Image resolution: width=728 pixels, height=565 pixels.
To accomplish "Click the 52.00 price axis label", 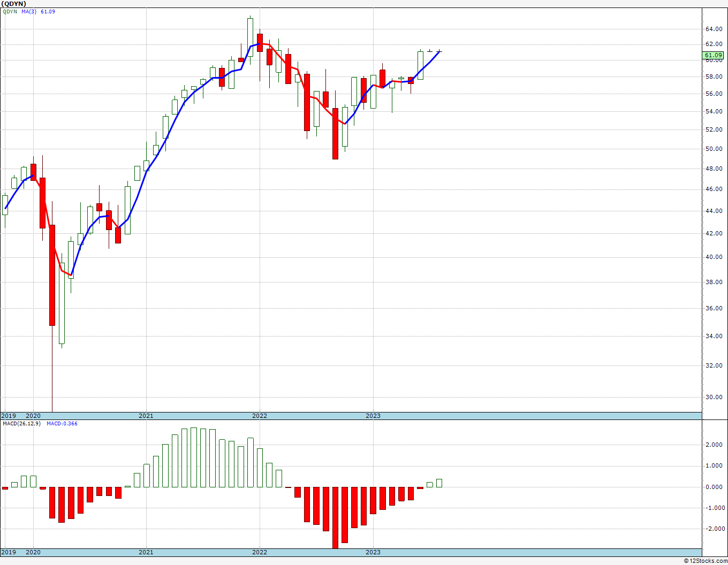I will tap(714, 129).
